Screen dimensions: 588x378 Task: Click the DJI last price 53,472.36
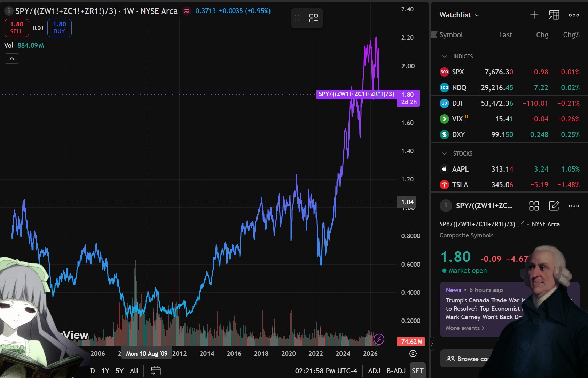(x=497, y=103)
